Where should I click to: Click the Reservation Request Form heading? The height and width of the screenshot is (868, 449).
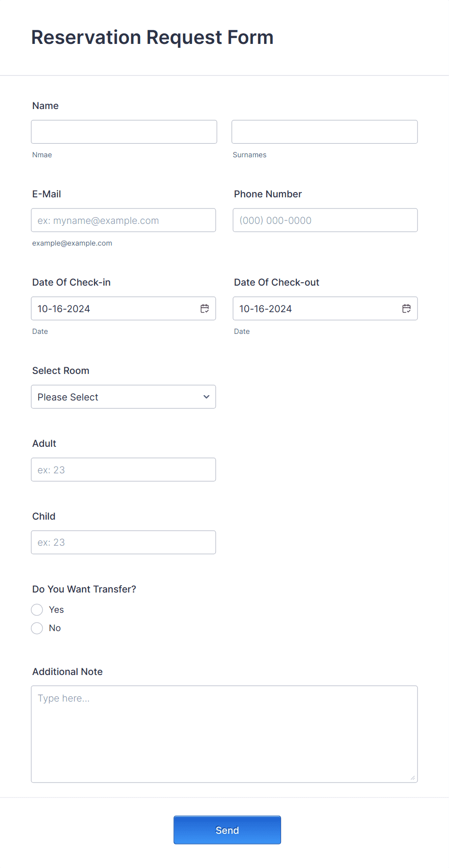[x=153, y=37]
